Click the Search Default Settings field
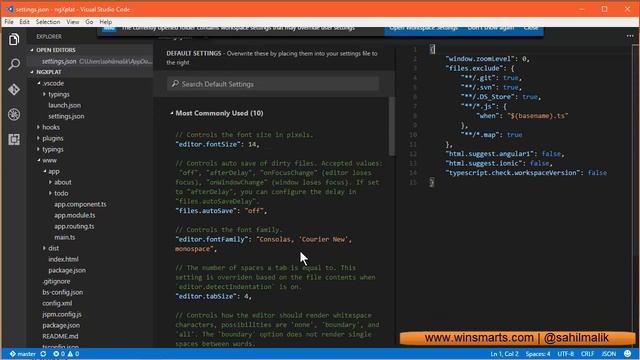 click(273, 84)
